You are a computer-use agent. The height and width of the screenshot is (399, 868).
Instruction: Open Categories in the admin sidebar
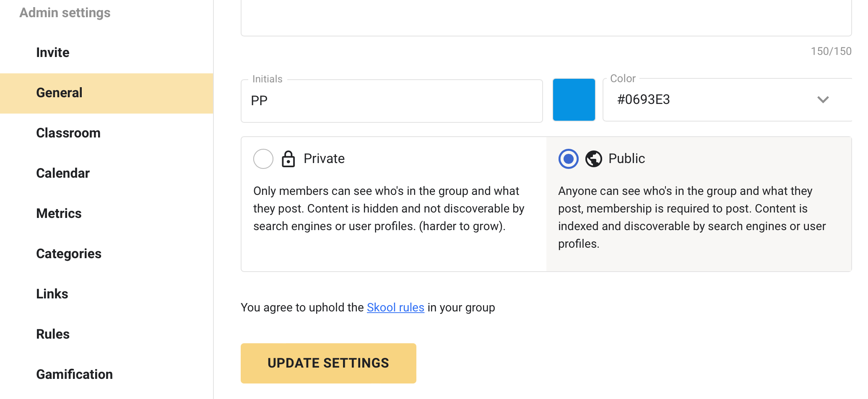point(69,254)
